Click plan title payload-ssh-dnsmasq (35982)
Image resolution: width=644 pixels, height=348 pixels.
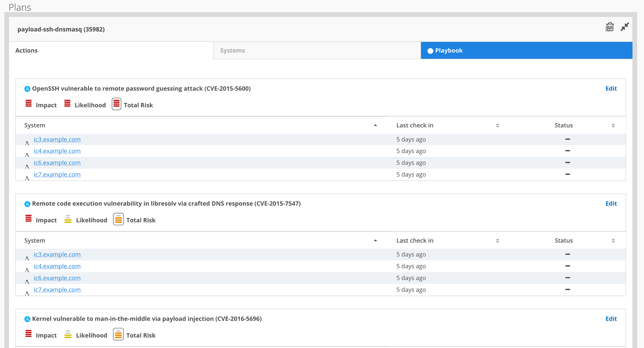[61, 29]
